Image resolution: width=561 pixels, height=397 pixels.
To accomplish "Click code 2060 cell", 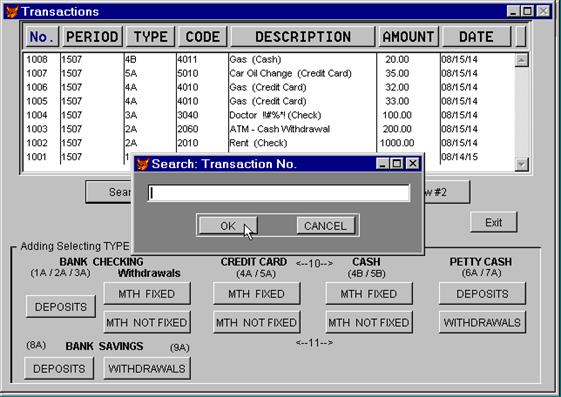I will point(188,129).
